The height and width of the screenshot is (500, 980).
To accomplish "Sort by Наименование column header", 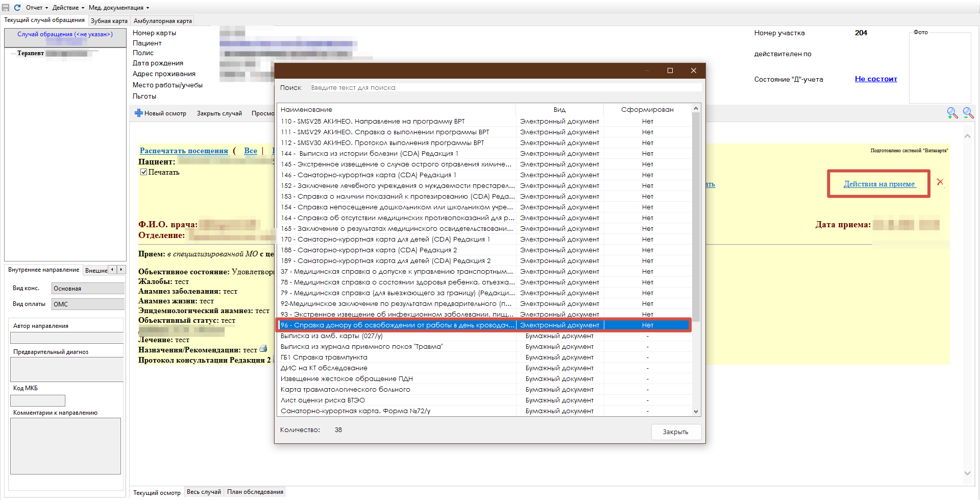I will point(396,109).
